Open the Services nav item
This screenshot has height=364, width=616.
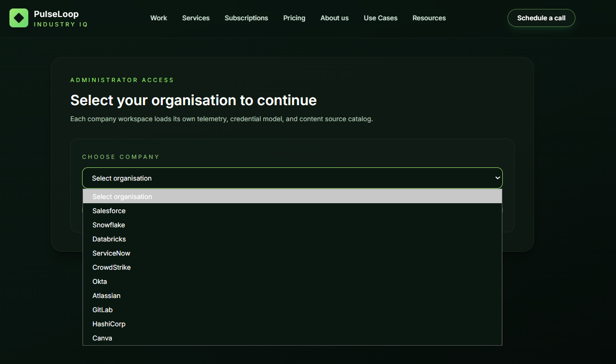(196, 18)
